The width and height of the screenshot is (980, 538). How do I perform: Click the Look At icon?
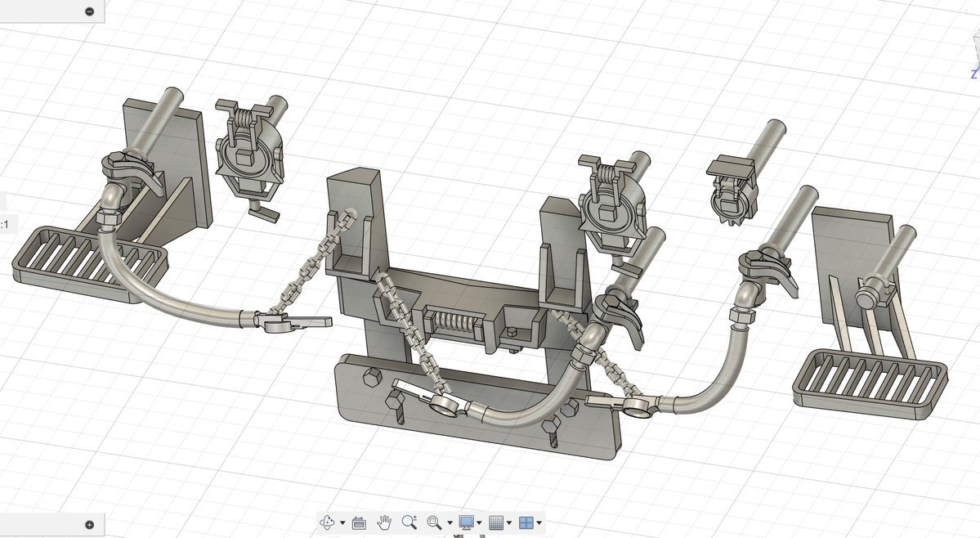click(358, 522)
